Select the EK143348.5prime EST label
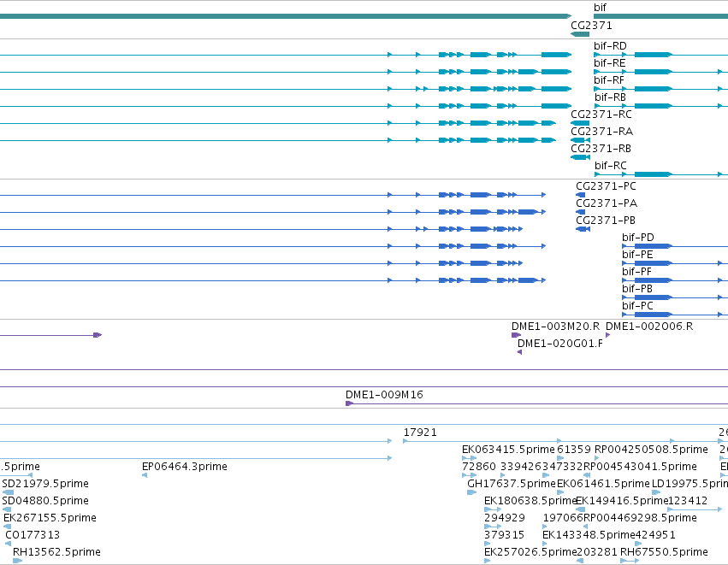Viewport: 728px width, 565px height. [x=589, y=535]
